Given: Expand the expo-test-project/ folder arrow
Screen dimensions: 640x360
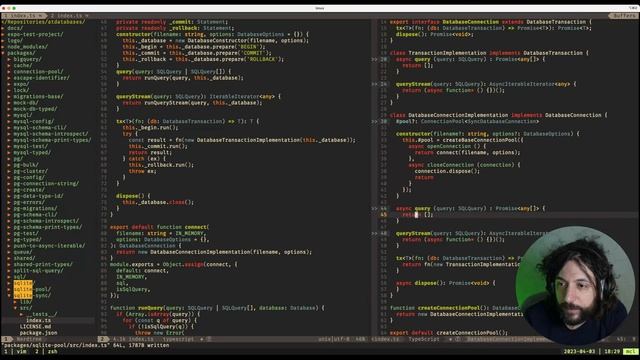Looking at the screenshot, I should [3, 34].
